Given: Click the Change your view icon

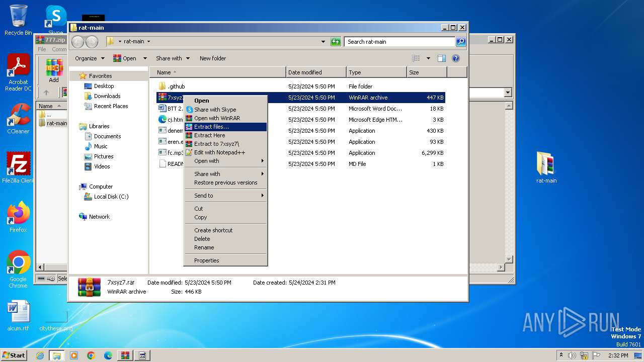Looking at the screenshot, I should point(416,58).
